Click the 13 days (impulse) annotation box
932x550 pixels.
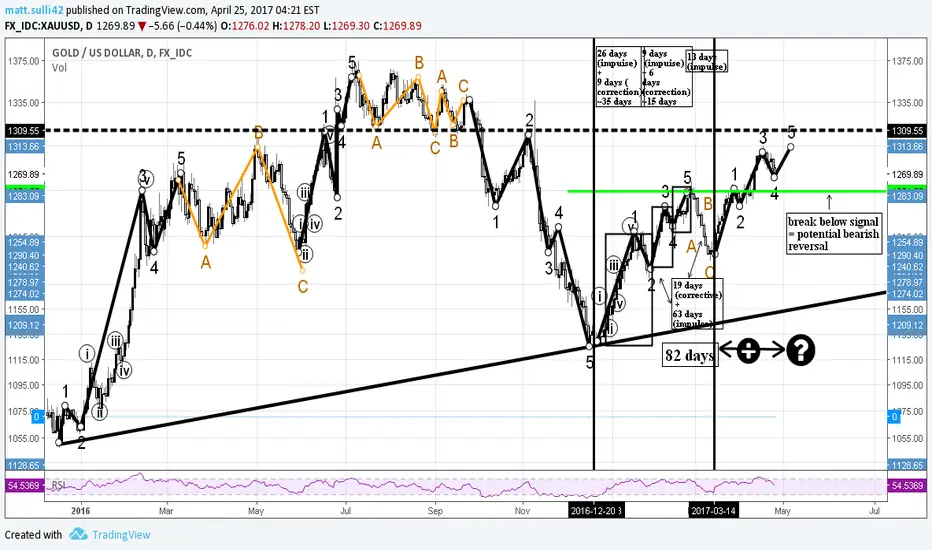coord(707,61)
